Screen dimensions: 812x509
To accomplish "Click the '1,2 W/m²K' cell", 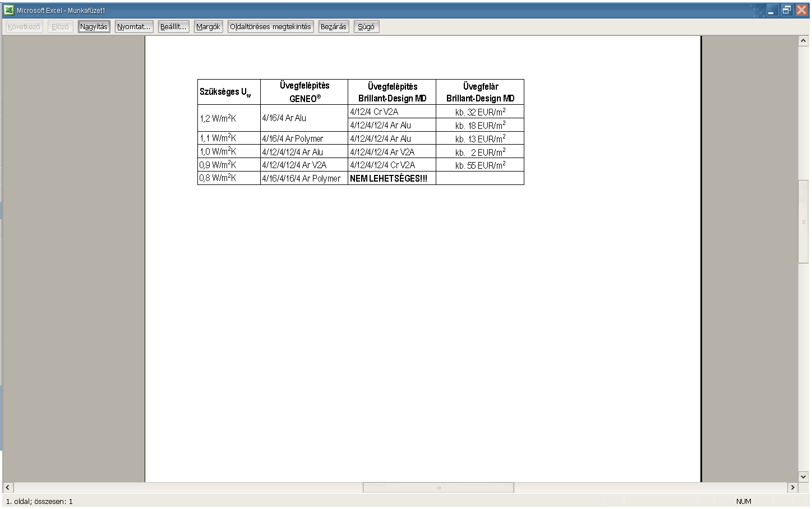I will (x=229, y=118).
